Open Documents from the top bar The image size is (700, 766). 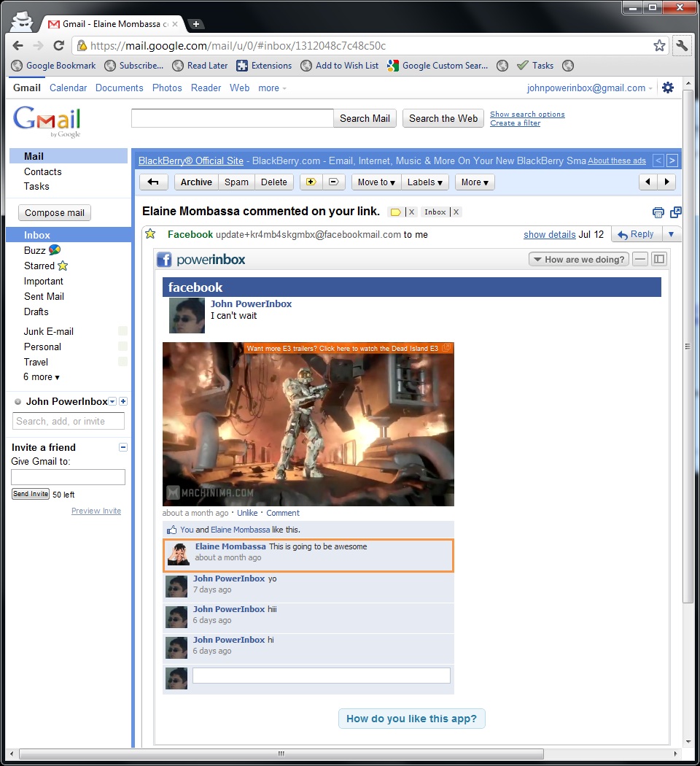[119, 88]
